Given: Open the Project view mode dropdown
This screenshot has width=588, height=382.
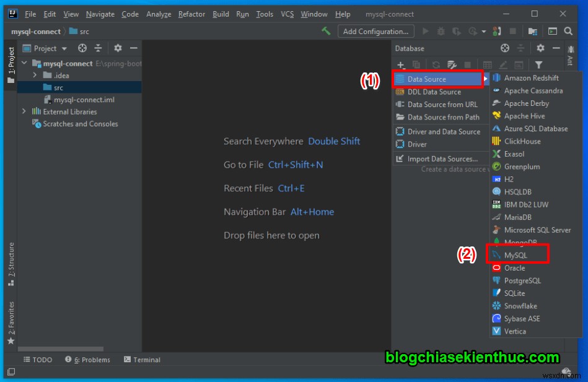Looking at the screenshot, I should 64,48.
